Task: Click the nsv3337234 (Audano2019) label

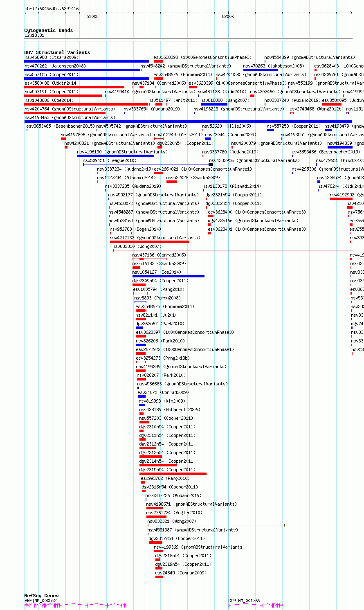Action: 125,169
